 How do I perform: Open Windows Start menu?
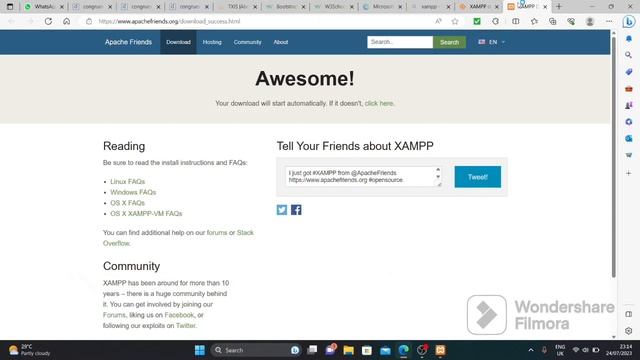pos(200,350)
